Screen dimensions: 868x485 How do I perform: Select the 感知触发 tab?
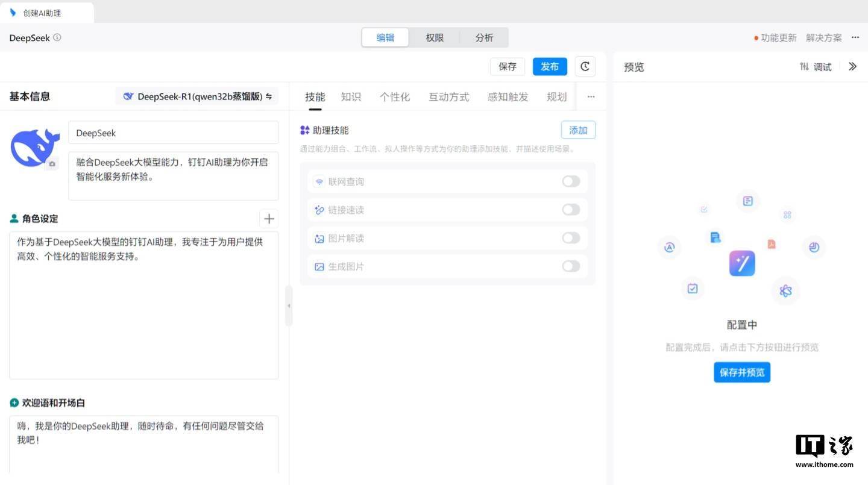(508, 97)
